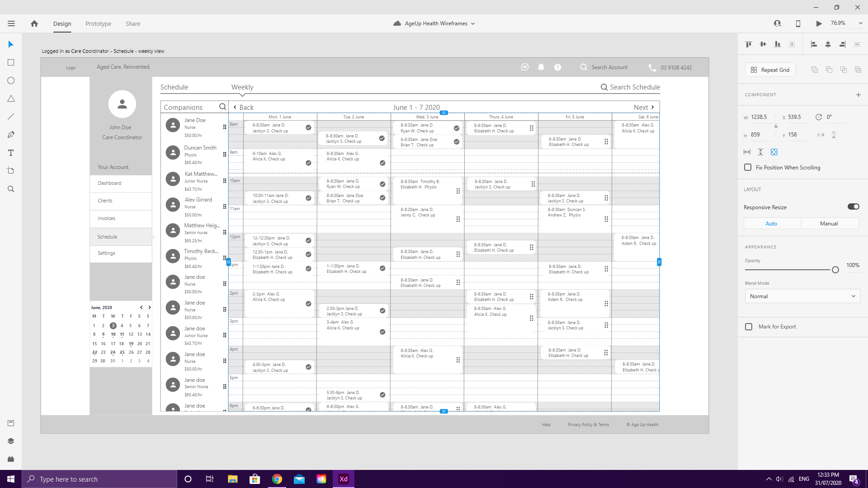The height and width of the screenshot is (488, 868).
Task: Click the Opacity slider handle
Action: click(835, 270)
